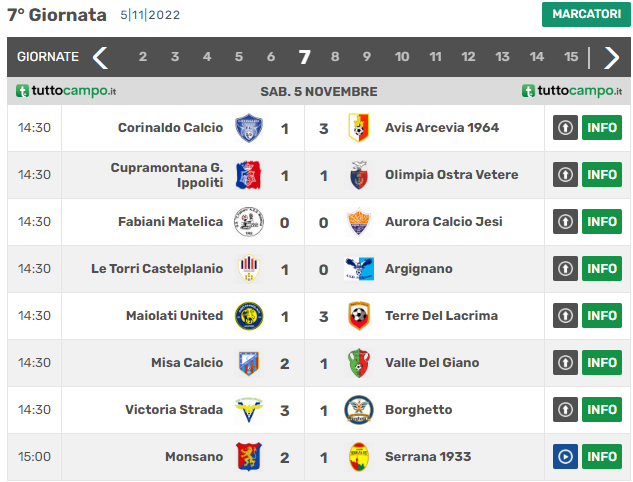This screenshot has width=633, height=482.
Task: Switch to giornata 2
Action: pos(143,57)
